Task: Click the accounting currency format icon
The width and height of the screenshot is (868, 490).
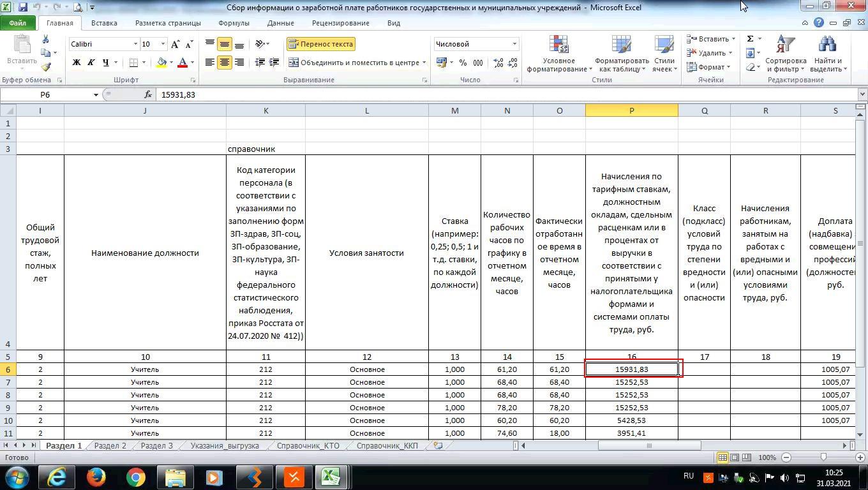Action: pyautogui.click(x=441, y=63)
